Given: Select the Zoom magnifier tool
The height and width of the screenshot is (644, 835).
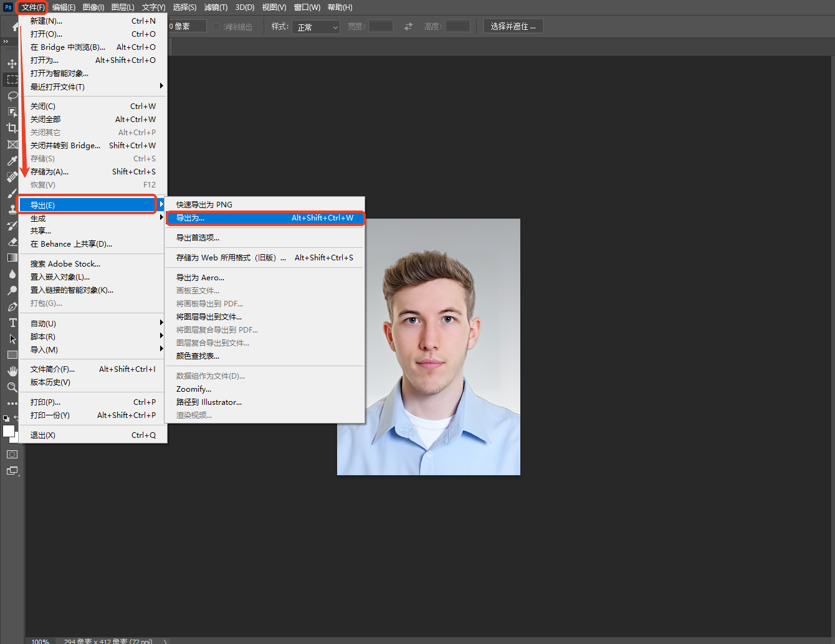Looking at the screenshot, I should pyautogui.click(x=12, y=387).
